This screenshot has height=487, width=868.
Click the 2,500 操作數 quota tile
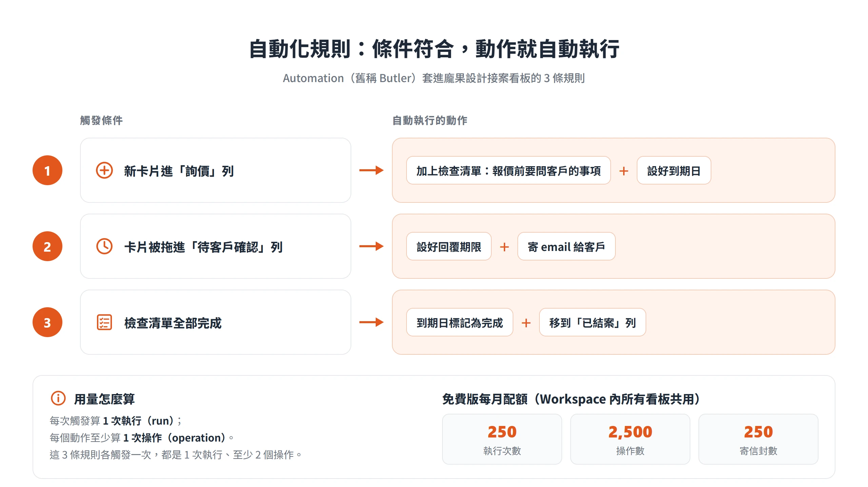tap(630, 439)
